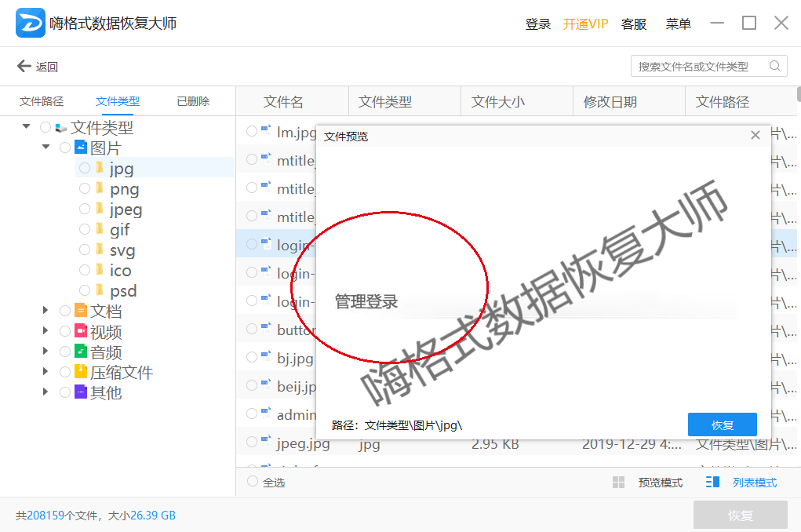The image size is (801, 532).
Task: Click the 视频 category icon
Action: [81, 330]
